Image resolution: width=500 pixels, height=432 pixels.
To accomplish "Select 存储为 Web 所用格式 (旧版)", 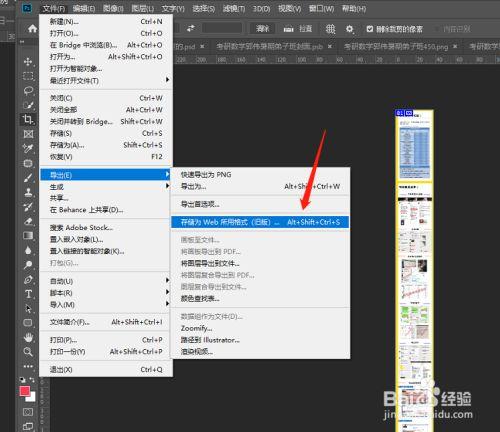I will pyautogui.click(x=260, y=222).
